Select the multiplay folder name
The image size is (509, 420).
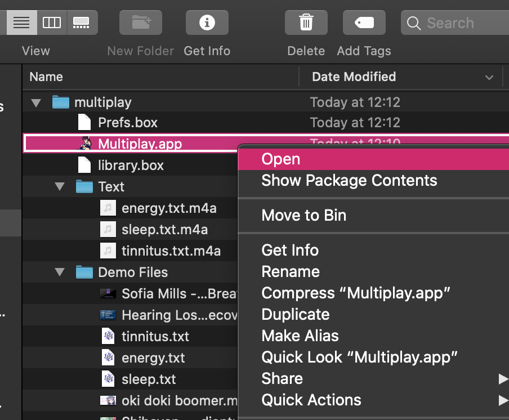pyautogui.click(x=103, y=102)
